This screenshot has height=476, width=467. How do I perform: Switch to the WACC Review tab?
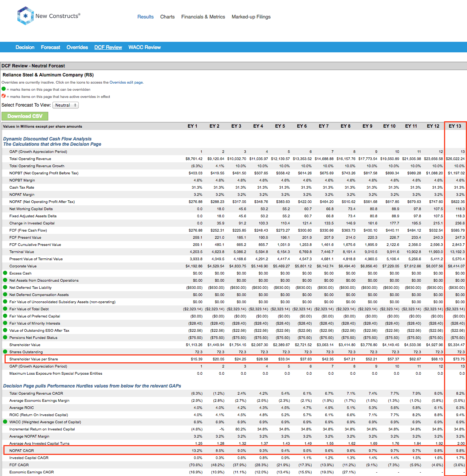[x=144, y=47]
